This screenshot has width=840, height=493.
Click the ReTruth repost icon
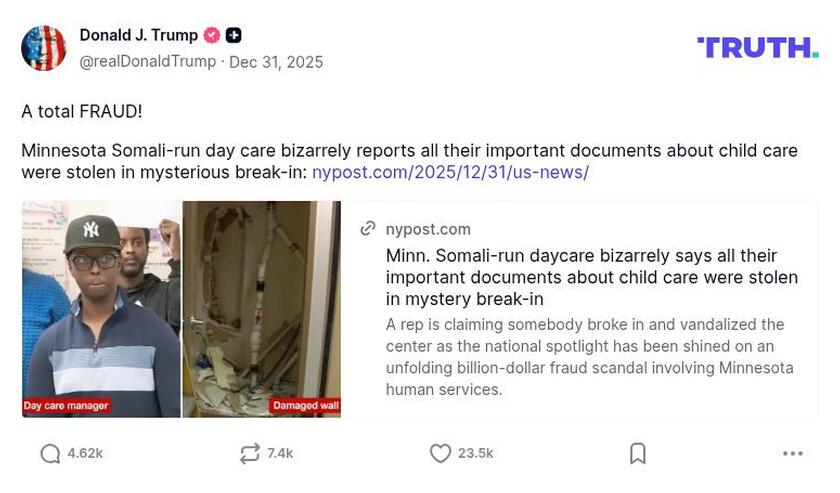250,454
